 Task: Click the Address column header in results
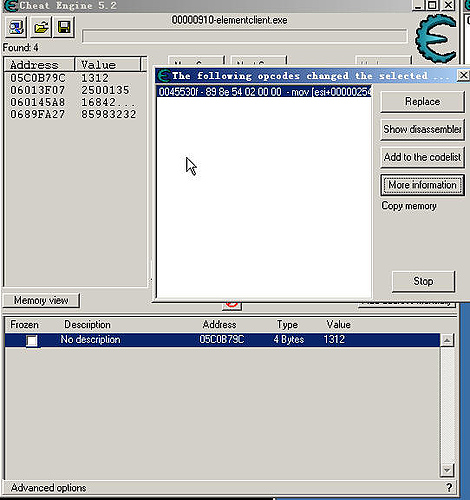coord(39,64)
